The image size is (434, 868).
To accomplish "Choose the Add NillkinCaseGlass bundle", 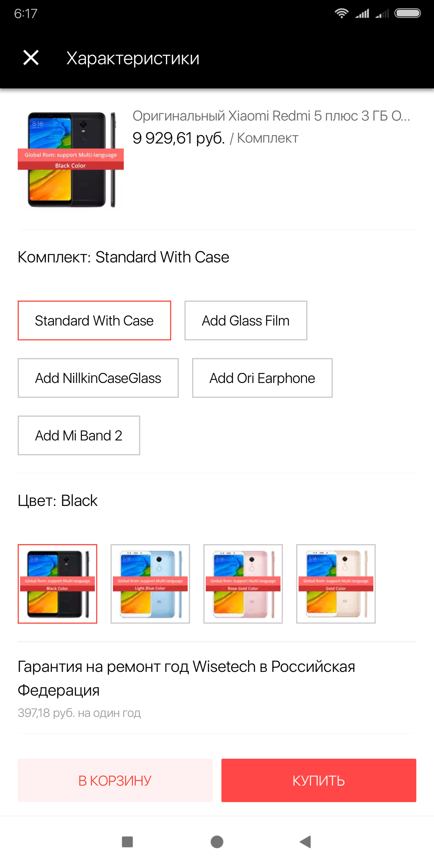I will (98, 378).
